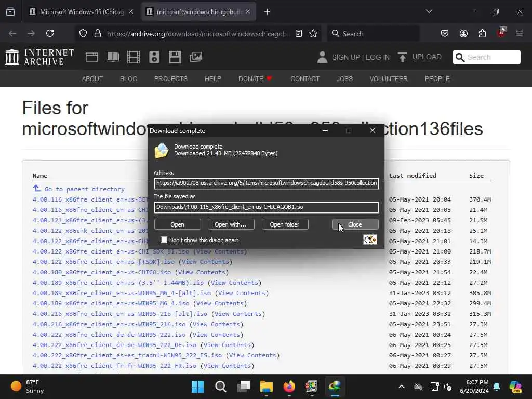This screenshot has width=532, height=399.
Task: Open the HELP menu item
Action: coord(212,79)
